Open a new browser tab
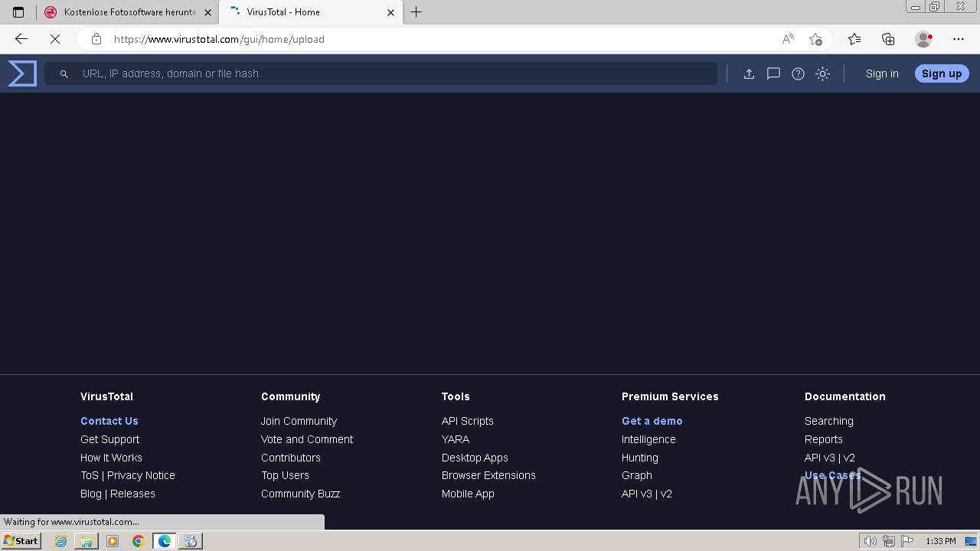The image size is (980, 551). pos(416,12)
